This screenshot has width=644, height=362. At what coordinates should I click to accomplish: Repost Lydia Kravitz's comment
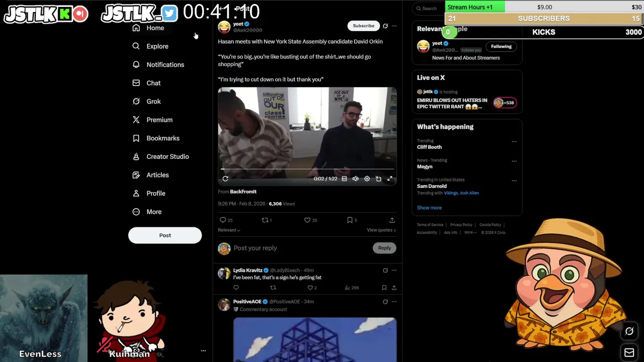[273, 288]
